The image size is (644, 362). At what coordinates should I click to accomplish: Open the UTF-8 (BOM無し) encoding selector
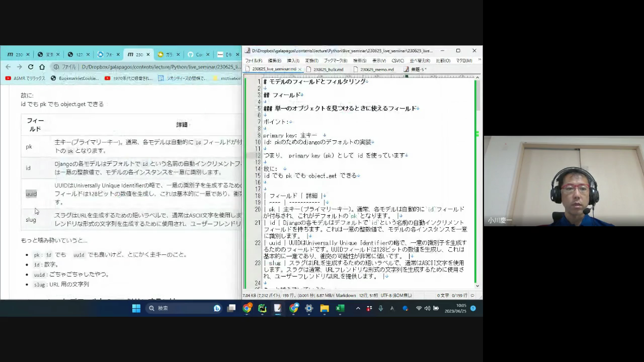(397, 296)
